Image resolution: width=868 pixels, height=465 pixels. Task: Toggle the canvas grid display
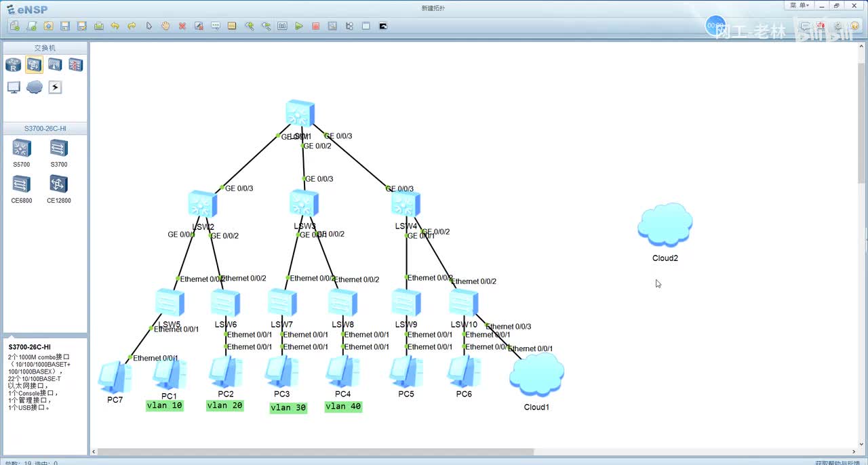pos(366,26)
